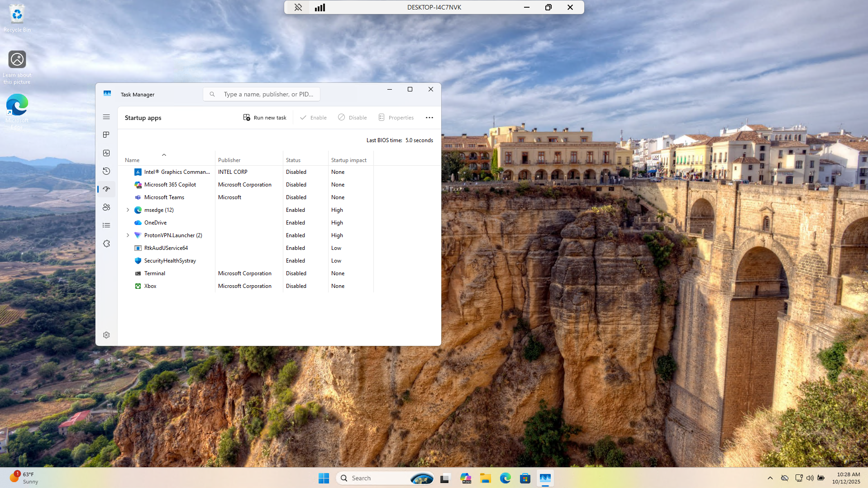Sort by the Status column header
The image size is (868, 488).
[x=293, y=160]
